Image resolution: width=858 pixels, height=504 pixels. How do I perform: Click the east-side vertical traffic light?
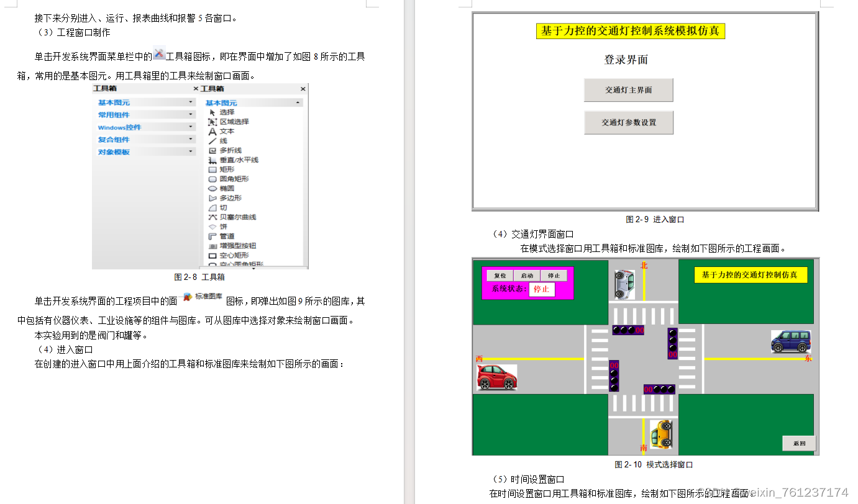click(672, 343)
